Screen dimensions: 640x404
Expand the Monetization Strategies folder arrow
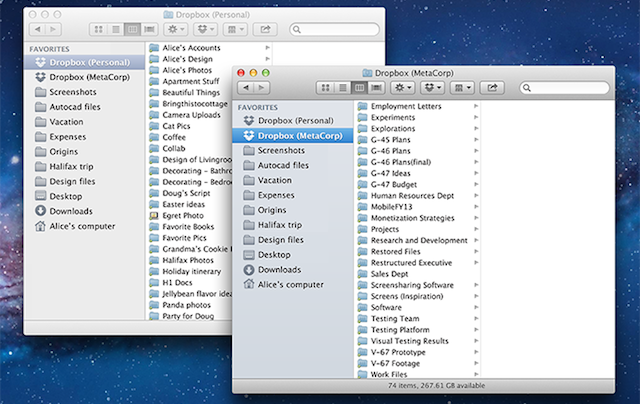(476, 218)
